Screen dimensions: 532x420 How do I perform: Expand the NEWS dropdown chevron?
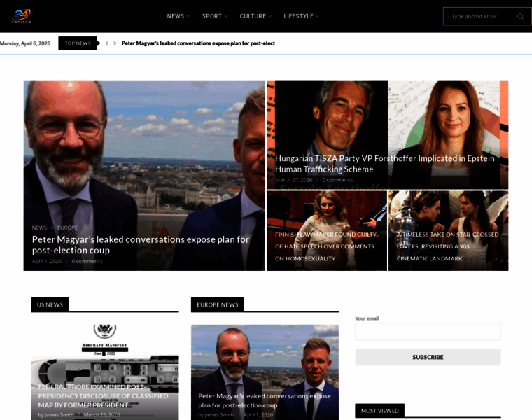(188, 16)
